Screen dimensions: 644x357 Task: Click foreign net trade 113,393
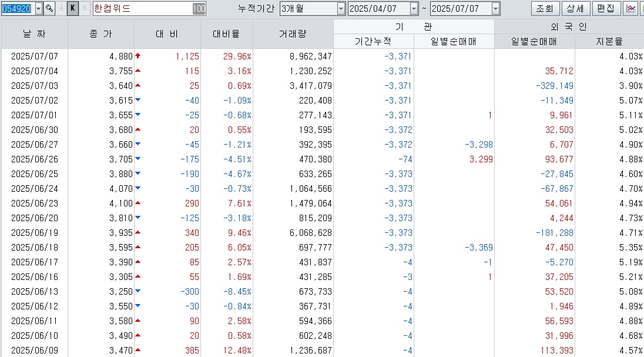557,351
